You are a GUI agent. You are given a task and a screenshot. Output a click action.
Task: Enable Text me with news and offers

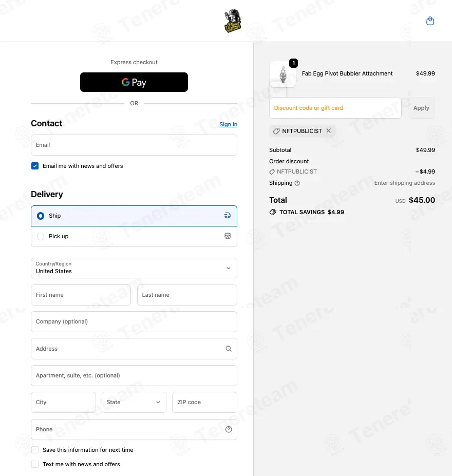35,464
